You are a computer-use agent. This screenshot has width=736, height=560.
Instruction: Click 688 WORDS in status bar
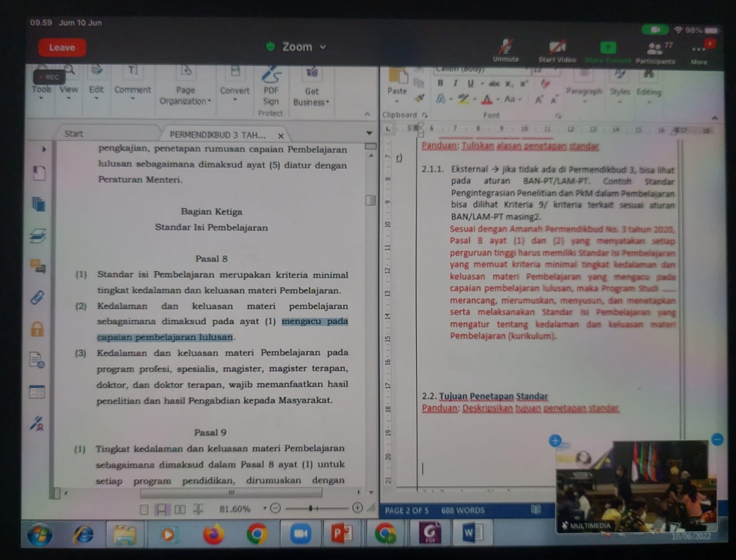463,510
